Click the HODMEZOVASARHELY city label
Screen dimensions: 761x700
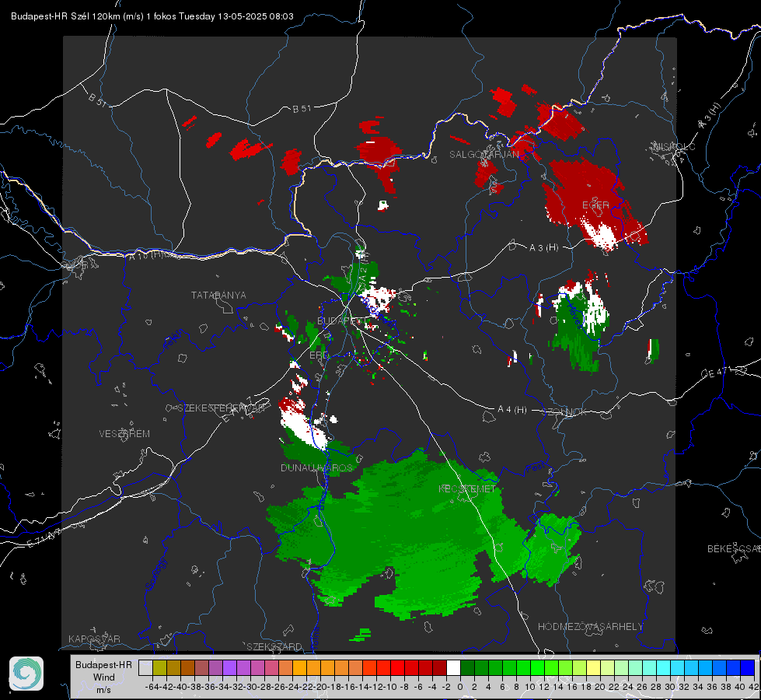click(590, 627)
